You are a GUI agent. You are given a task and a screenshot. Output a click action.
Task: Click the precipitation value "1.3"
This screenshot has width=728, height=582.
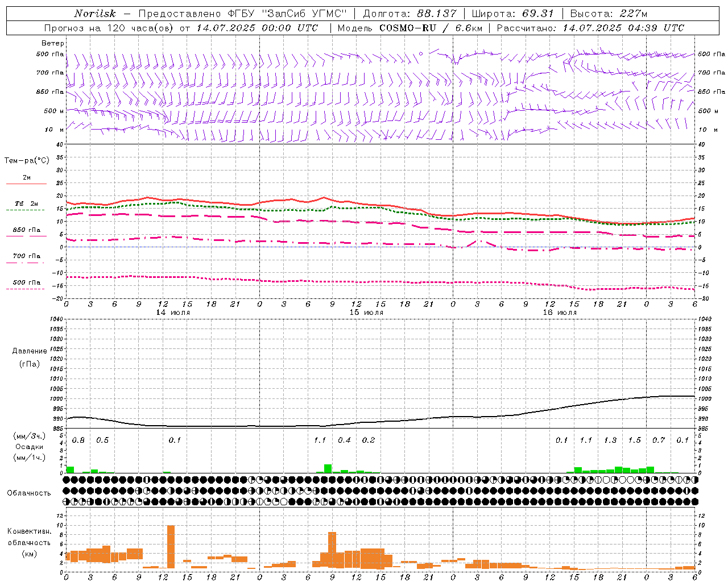610,440
